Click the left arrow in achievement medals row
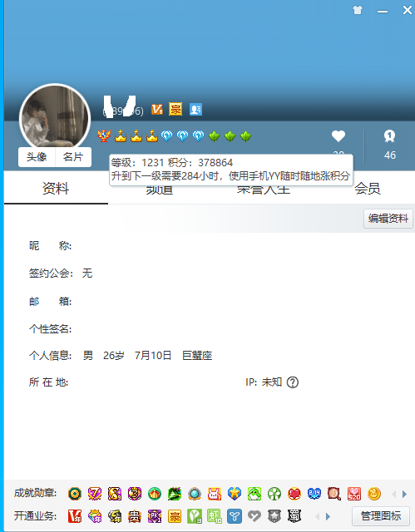Screen dimensions: 415x532 coord(393,494)
